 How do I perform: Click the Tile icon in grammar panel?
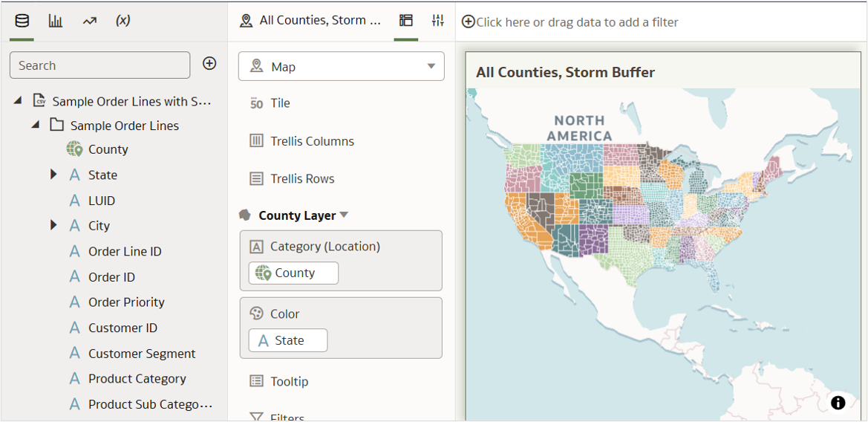(256, 103)
